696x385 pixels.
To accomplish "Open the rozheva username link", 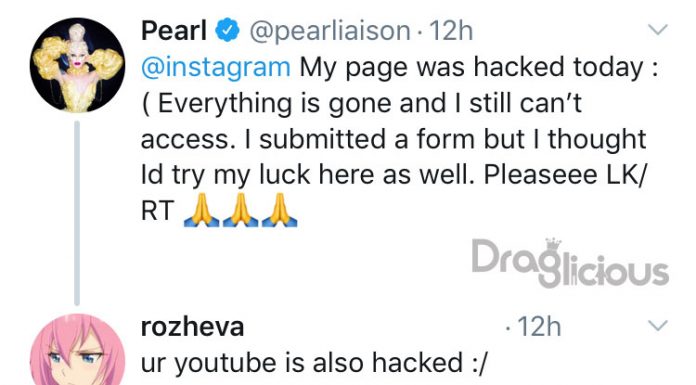I will click(x=192, y=327).
